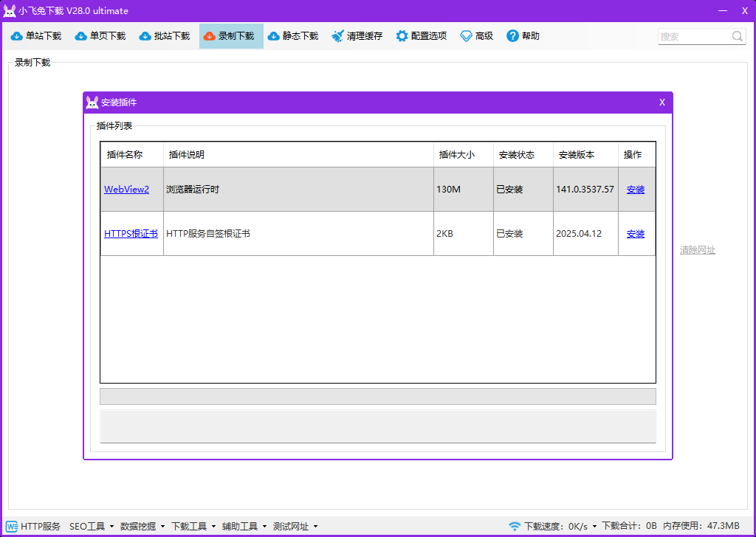Viewport: 756px width, 537px height.
Task: Click the 单页下载 cloud icon
Action: (81, 36)
